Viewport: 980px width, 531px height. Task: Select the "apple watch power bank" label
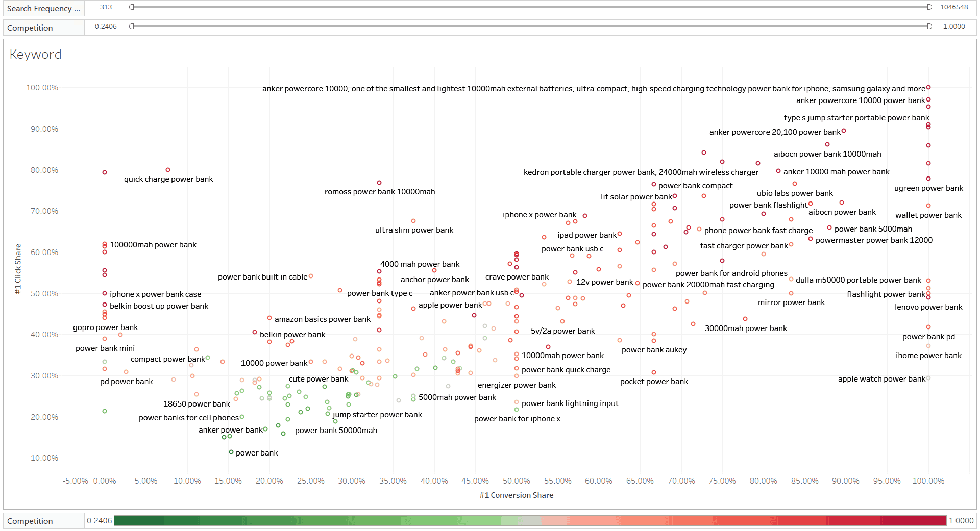click(881, 379)
